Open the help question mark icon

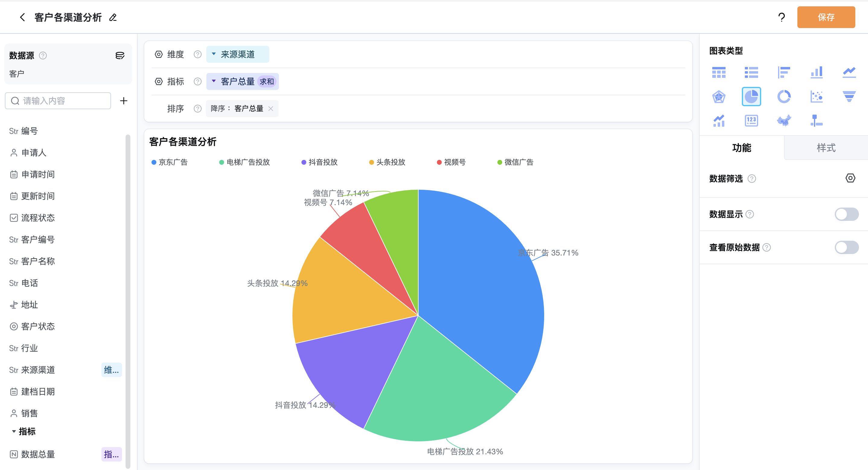tap(781, 17)
